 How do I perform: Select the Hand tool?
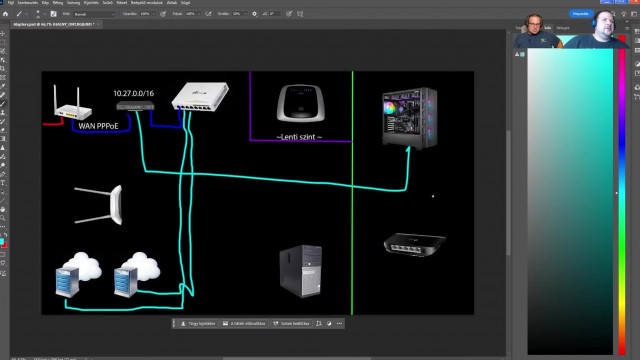point(3,209)
